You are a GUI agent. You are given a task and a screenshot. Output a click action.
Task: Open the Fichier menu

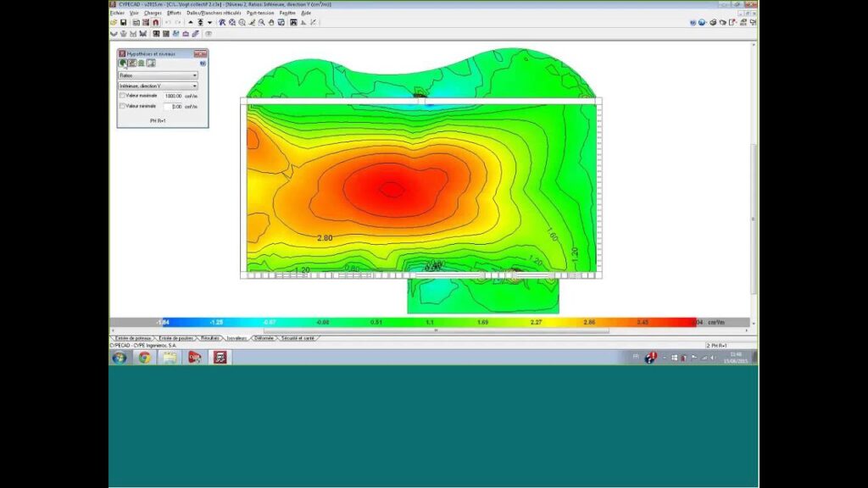pyautogui.click(x=117, y=13)
